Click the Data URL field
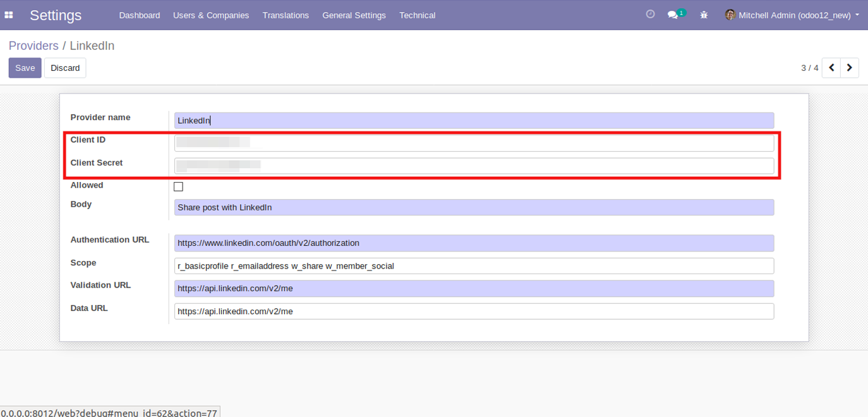 [x=474, y=311]
